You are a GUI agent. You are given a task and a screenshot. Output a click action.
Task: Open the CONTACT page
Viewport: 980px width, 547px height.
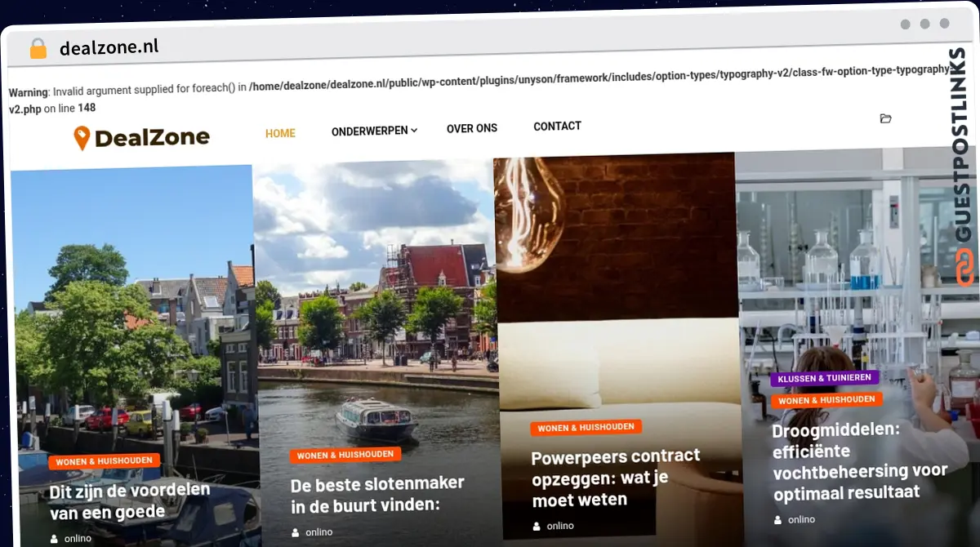[x=557, y=127]
